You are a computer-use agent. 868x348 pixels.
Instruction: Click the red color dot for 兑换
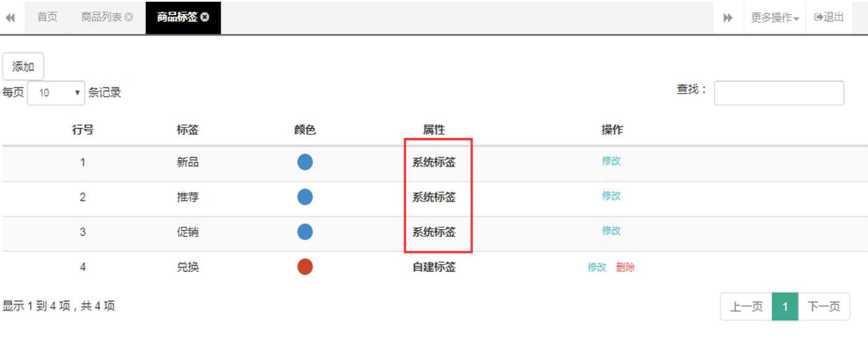(x=305, y=267)
